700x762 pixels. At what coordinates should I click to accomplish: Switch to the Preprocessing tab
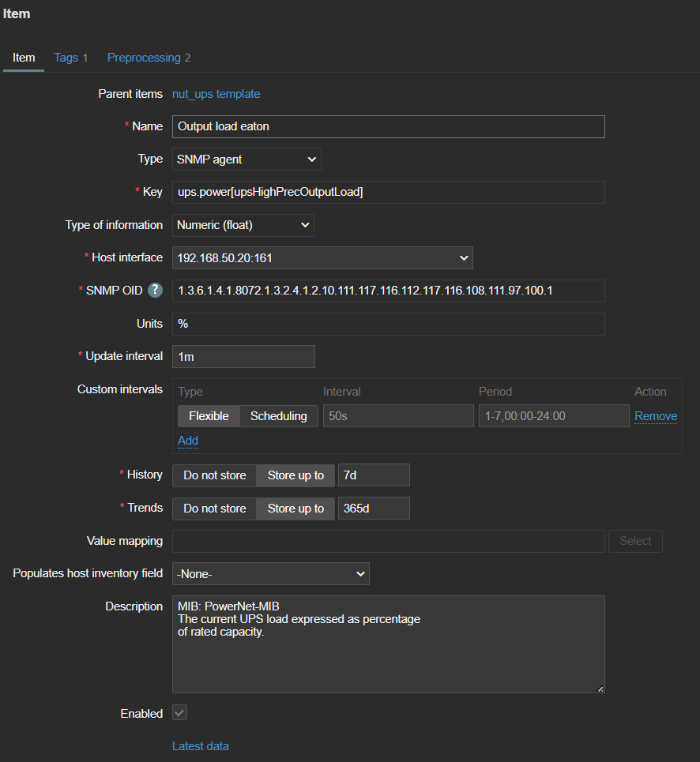(149, 58)
